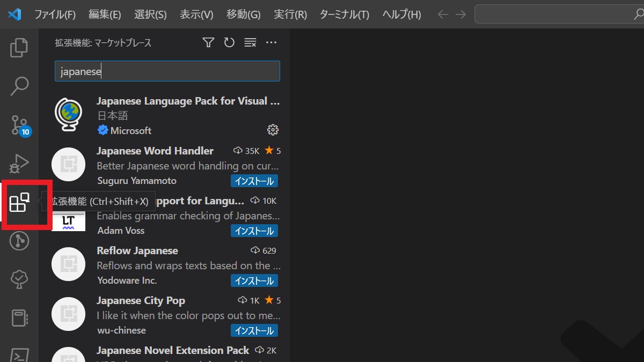The height and width of the screenshot is (362, 644).
Task: Click "I like it when the color pops" description
Action: [188, 315]
